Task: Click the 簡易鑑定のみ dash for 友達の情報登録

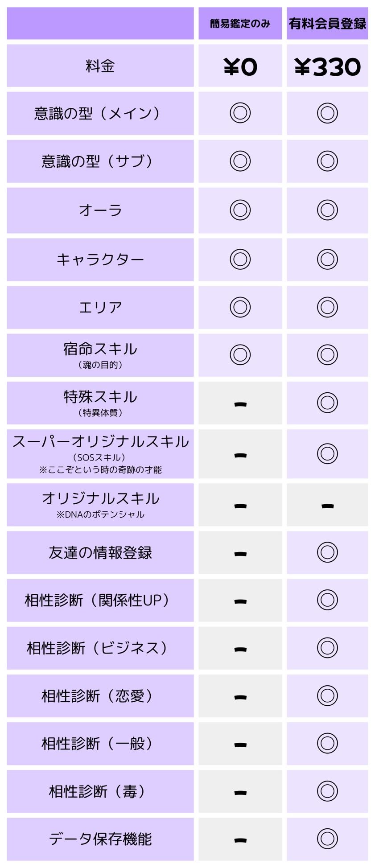Action: (240, 554)
